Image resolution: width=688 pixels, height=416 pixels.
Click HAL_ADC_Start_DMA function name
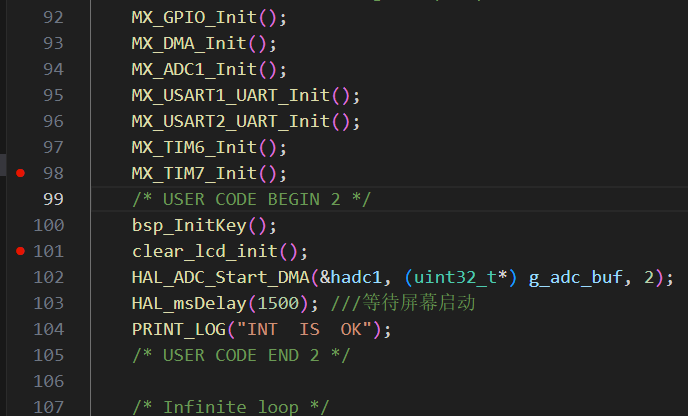(221, 277)
